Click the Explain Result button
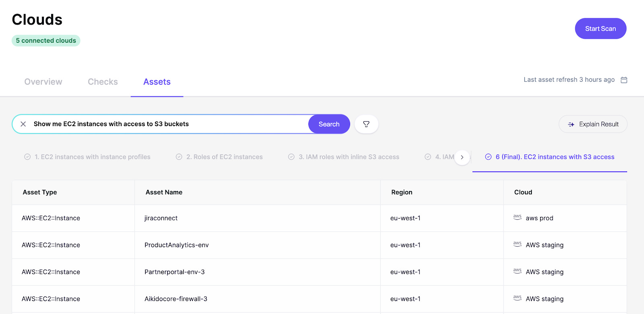The image size is (644, 314). coord(593,124)
